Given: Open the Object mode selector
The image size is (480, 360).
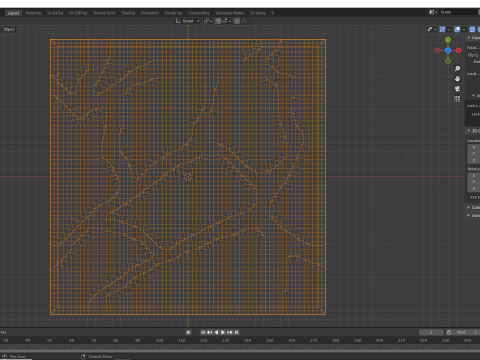Looking at the screenshot, I should [9, 30].
